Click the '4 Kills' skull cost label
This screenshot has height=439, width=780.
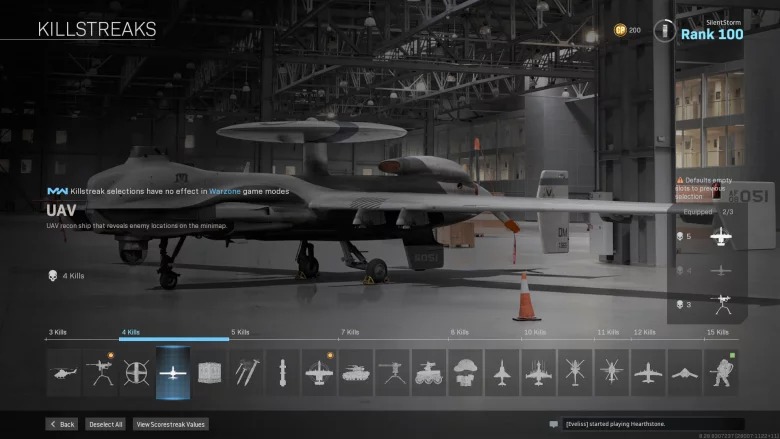pyautogui.click(x=67, y=276)
